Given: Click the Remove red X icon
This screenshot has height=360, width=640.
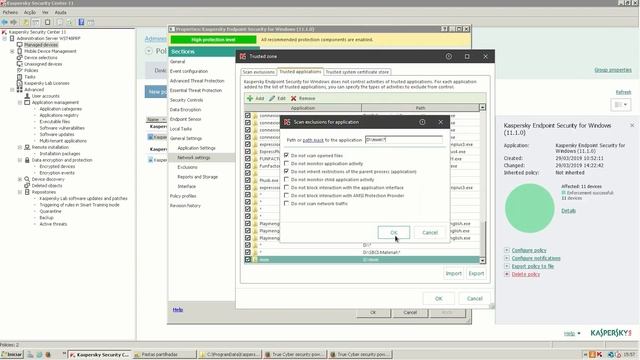Looking at the screenshot, I should point(293,98).
